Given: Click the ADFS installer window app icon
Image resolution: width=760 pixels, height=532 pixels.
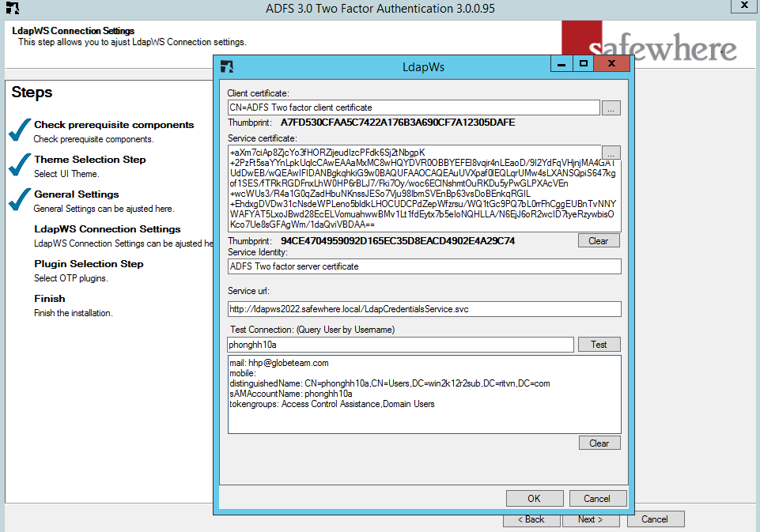Looking at the screenshot, I should click(x=12, y=7).
